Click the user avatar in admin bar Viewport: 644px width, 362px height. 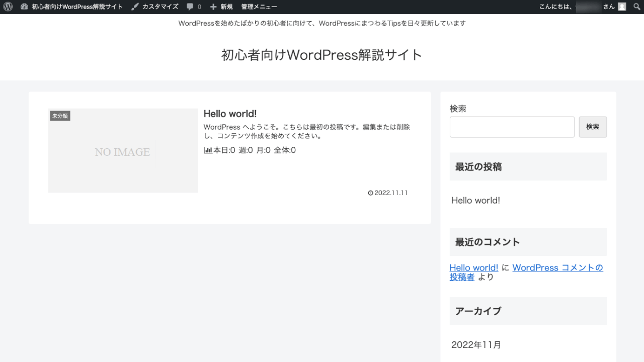622,7
